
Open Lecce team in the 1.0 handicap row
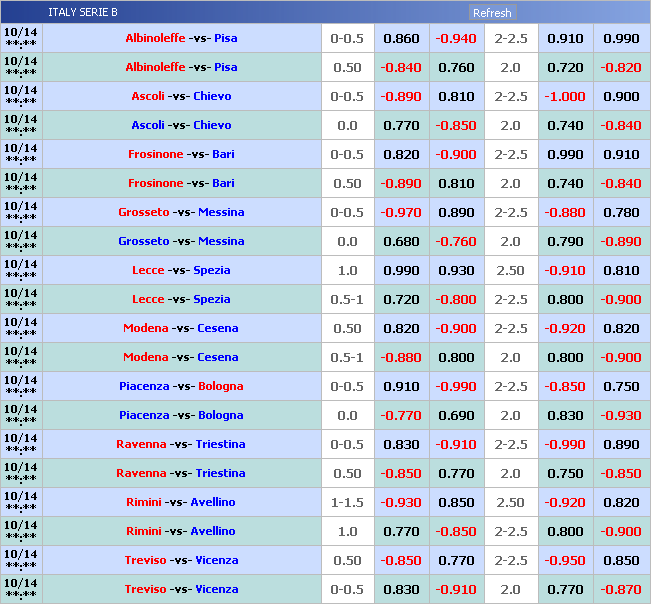click(148, 270)
